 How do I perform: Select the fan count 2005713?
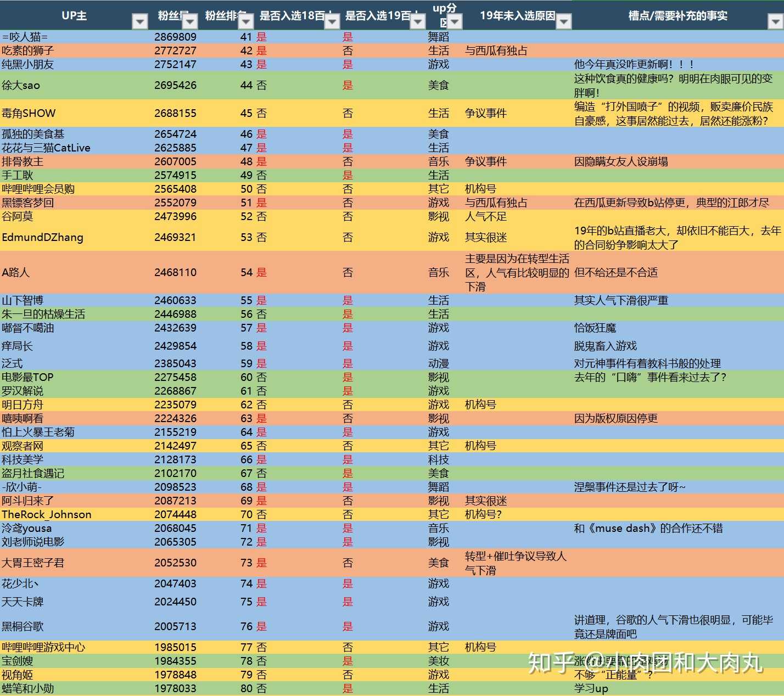tap(175, 626)
